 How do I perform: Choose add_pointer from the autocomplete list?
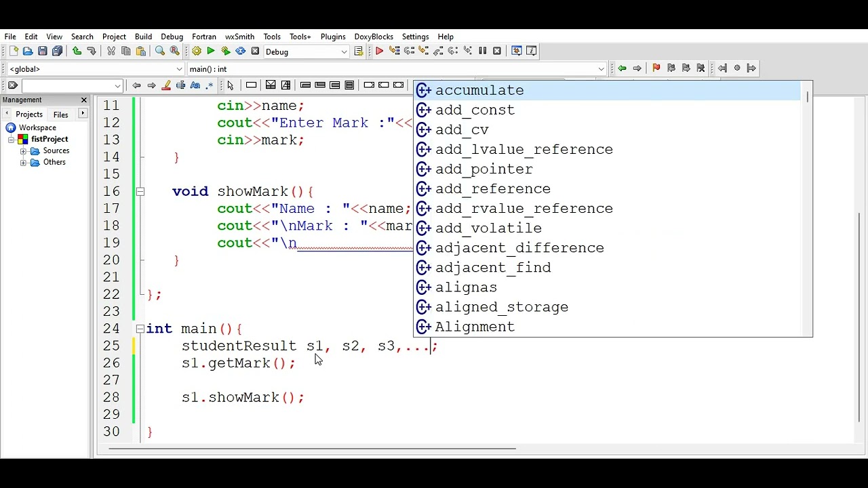pyautogui.click(x=607, y=169)
